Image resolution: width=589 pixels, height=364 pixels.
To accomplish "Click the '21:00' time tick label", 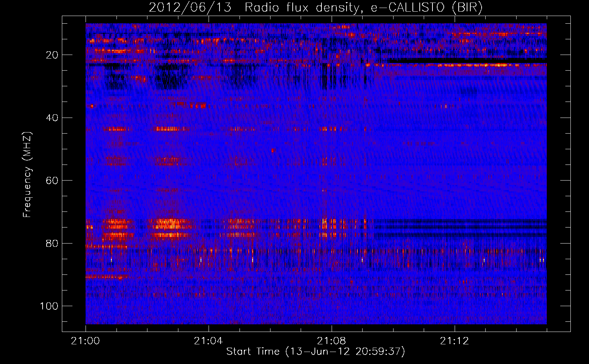I will coord(86,341).
